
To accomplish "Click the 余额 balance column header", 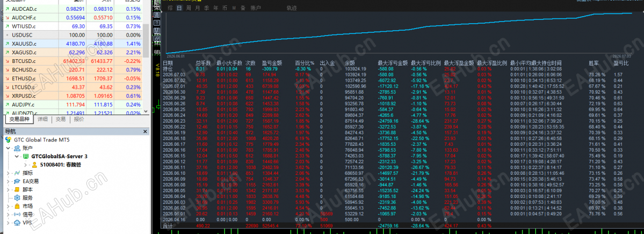I will pos(350,63).
